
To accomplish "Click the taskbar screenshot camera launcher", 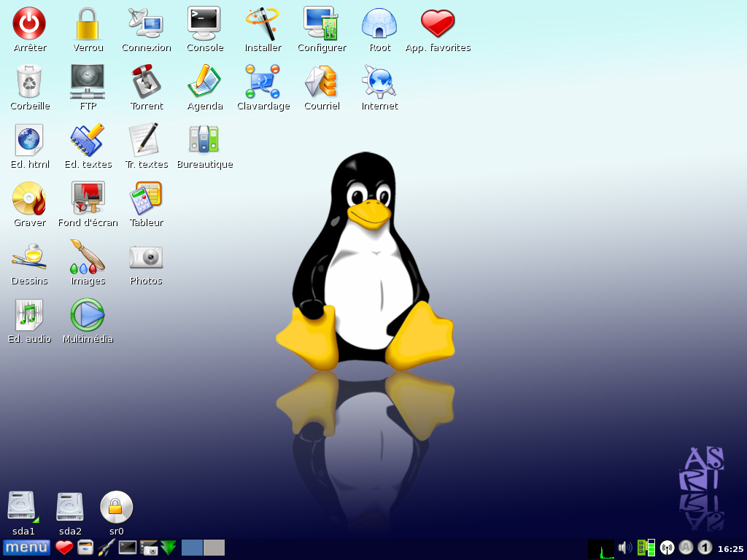I will [x=149, y=548].
